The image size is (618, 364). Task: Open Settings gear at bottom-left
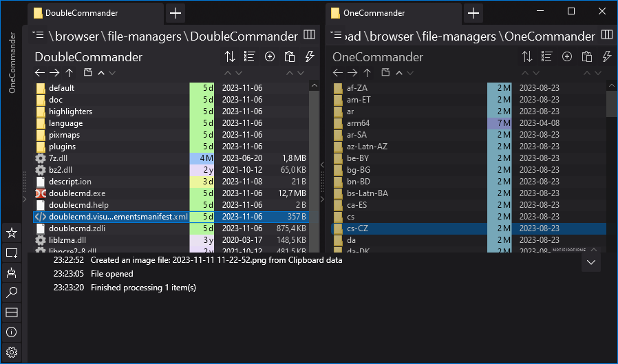pyautogui.click(x=11, y=353)
